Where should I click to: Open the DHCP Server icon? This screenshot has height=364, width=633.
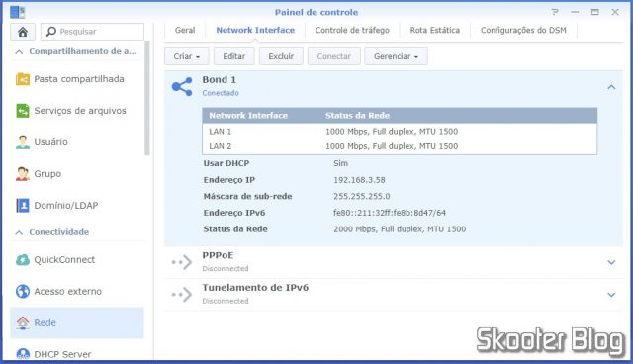click(x=23, y=353)
